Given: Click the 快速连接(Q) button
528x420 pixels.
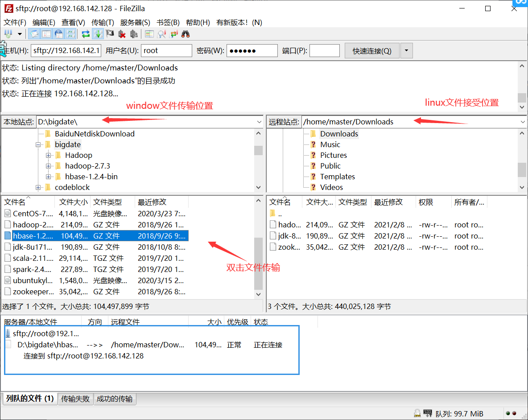Looking at the screenshot, I should [372, 51].
